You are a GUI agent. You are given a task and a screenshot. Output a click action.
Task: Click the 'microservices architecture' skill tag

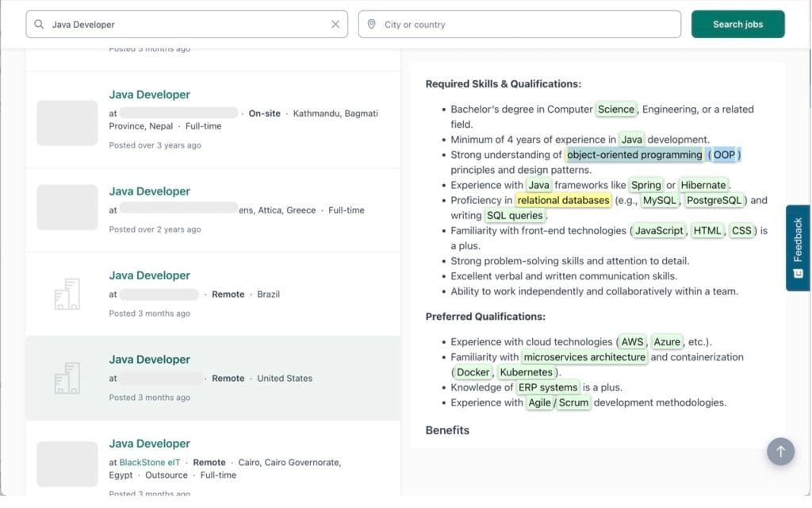[584, 357]
